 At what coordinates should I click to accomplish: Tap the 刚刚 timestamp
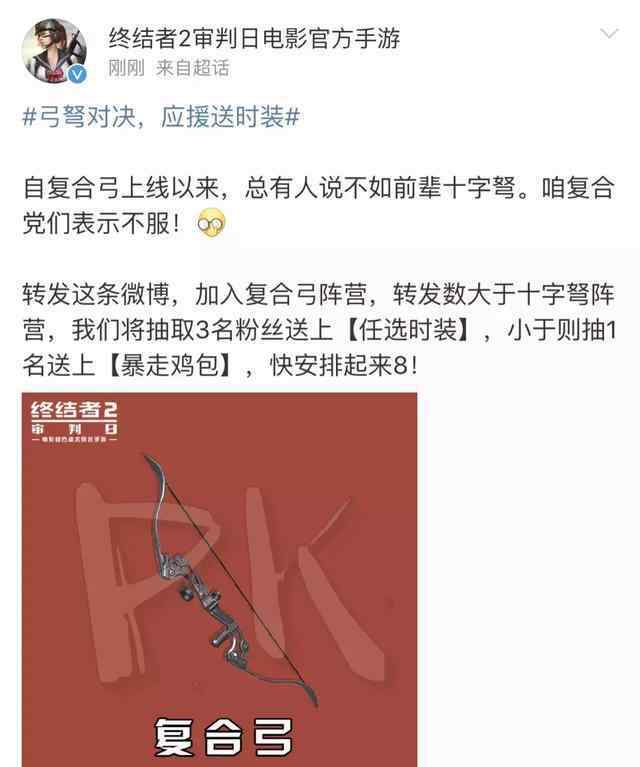pos(126,68)
